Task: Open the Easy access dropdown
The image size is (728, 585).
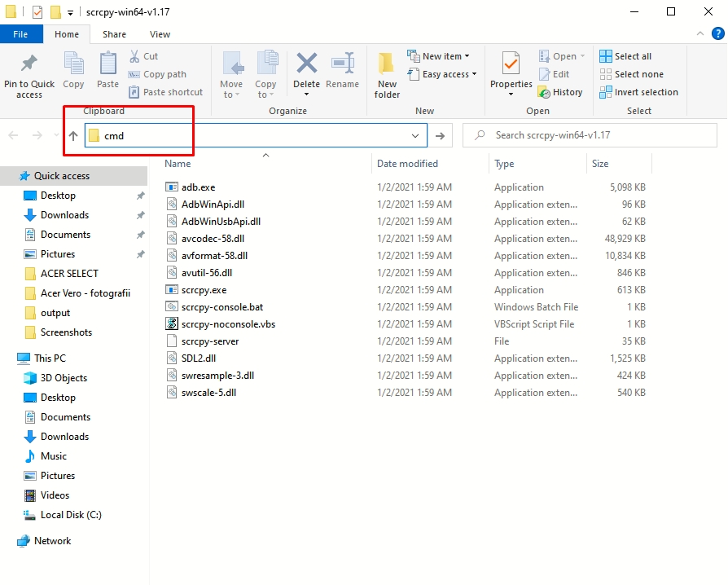Action: click(x=442, y=74)
